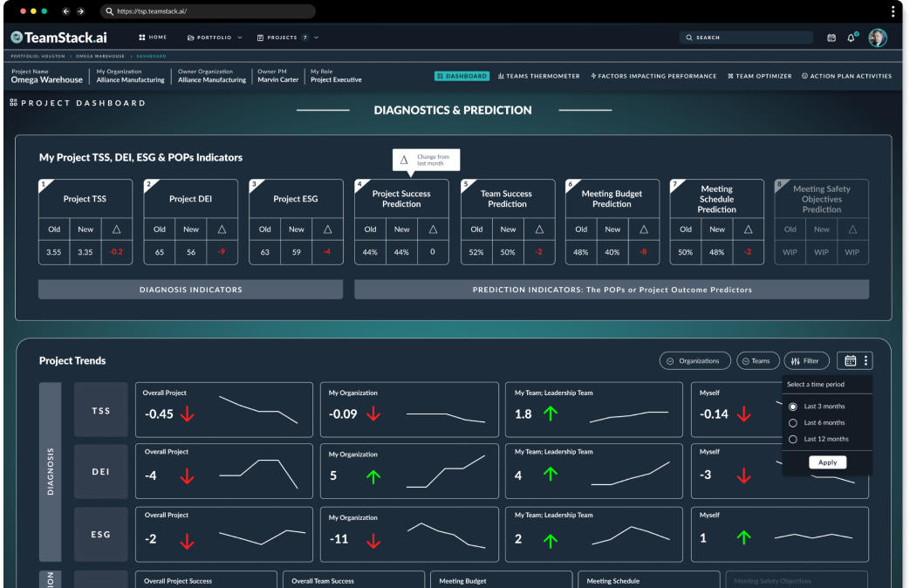Open Action Plan Activities
910x588 pixels.
845,76
